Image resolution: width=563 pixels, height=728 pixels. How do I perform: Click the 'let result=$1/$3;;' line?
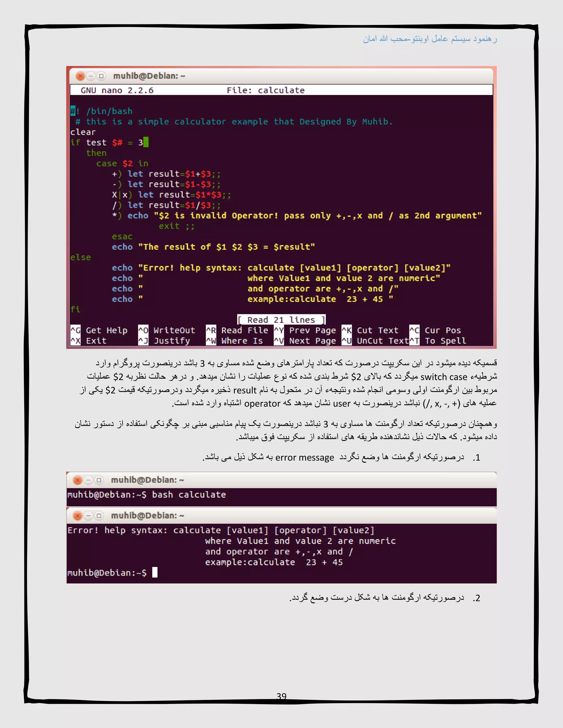[166, 205]
